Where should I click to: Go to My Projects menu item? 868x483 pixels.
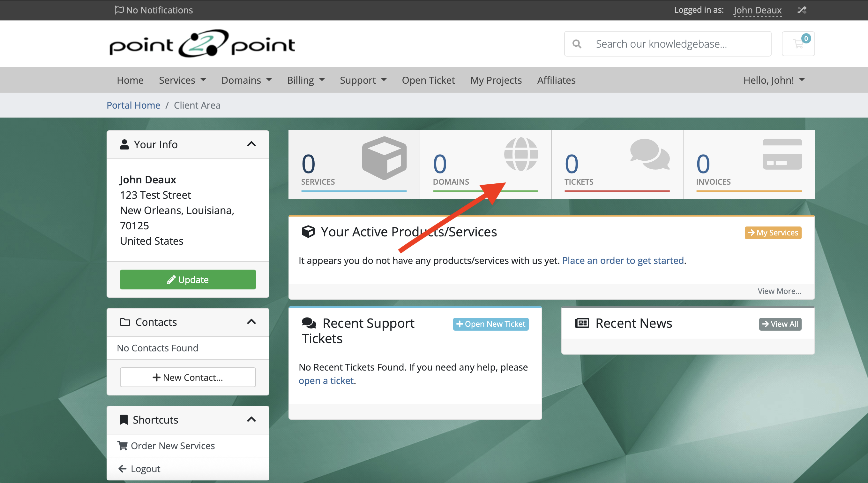point(496,80)
